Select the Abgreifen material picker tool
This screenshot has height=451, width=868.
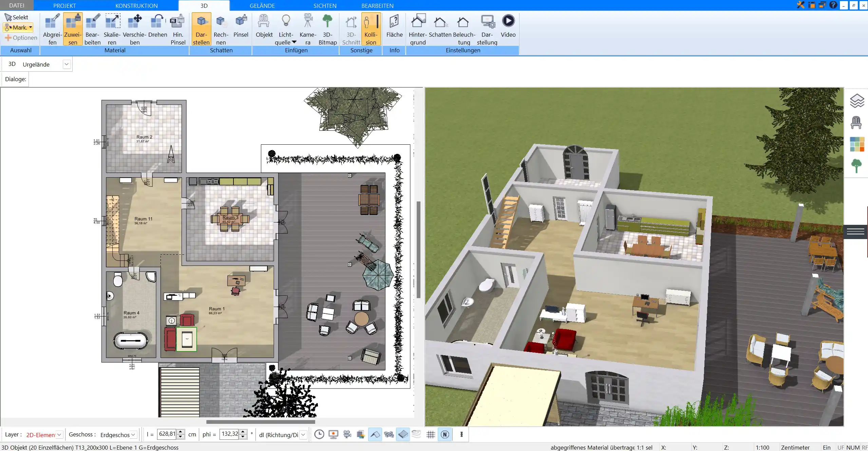52,29
